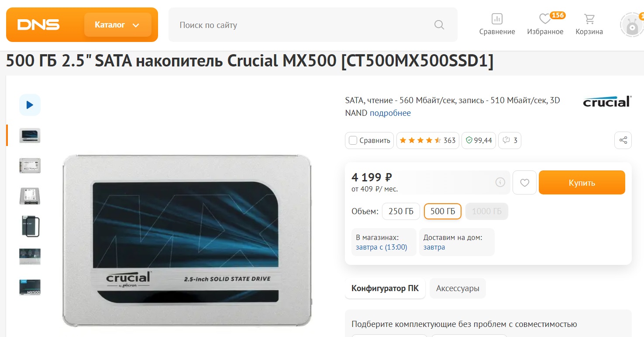
Task: Click the share icon button
Action: [623, 140]
